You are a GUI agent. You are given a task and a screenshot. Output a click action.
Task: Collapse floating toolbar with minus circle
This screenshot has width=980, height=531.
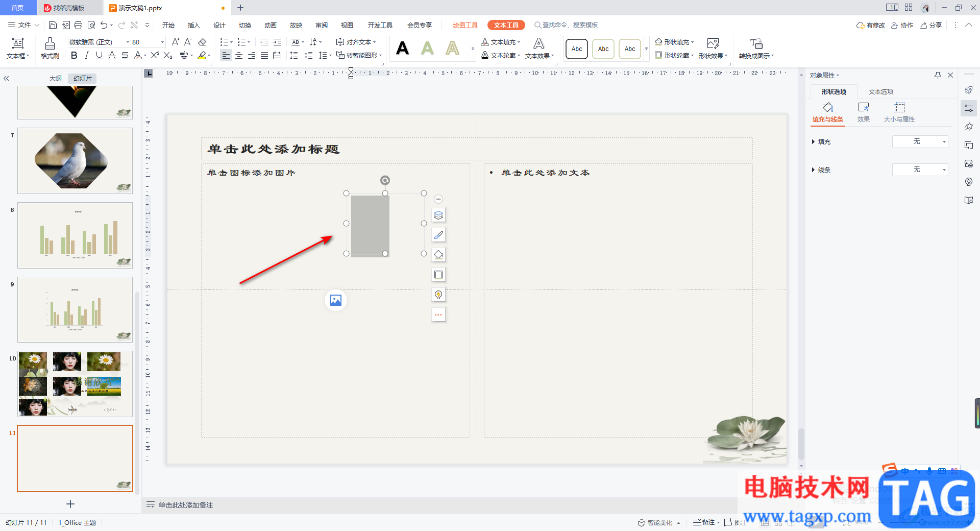point(438,199)
